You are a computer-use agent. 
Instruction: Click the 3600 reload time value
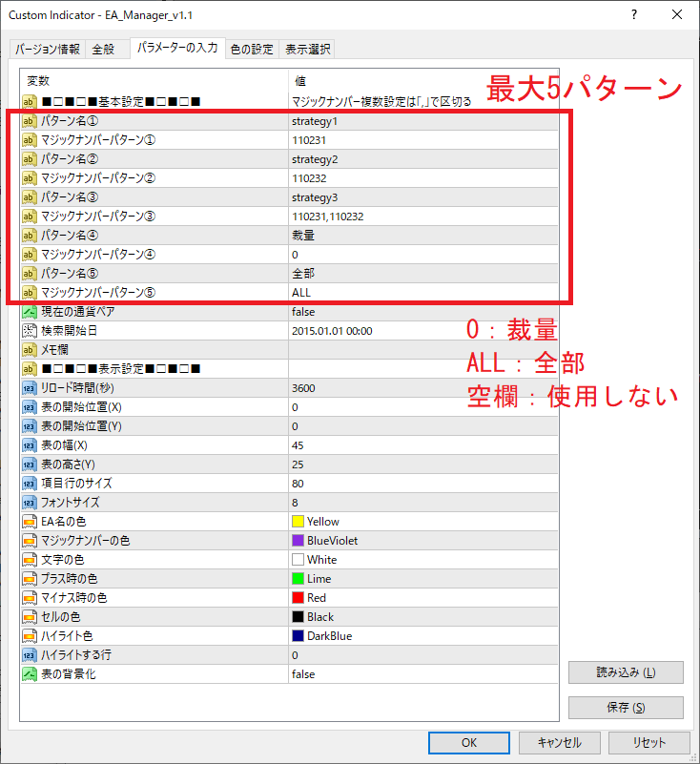pyautogui.click(x=423, y=388)
